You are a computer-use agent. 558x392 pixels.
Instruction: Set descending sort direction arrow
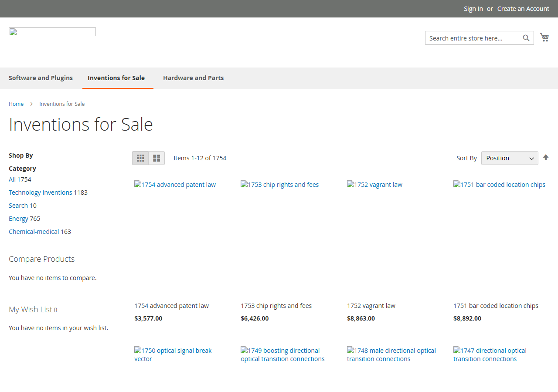coord(546,158)
